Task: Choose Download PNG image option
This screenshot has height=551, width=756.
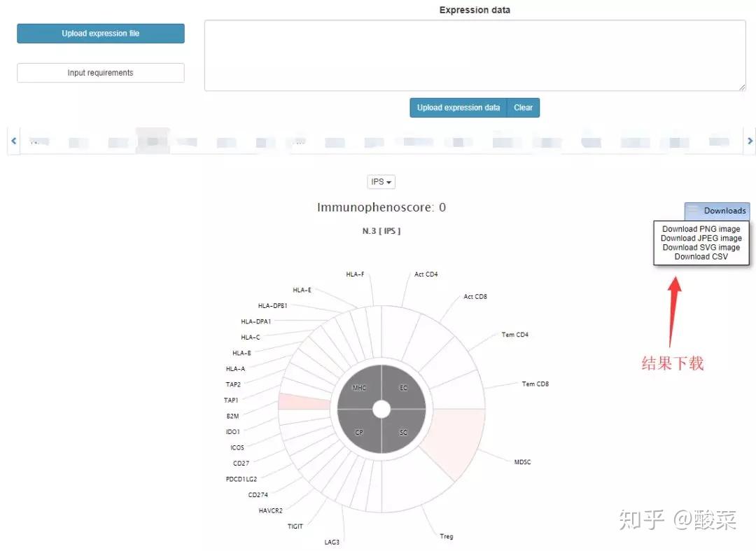Action: (701, 229)
